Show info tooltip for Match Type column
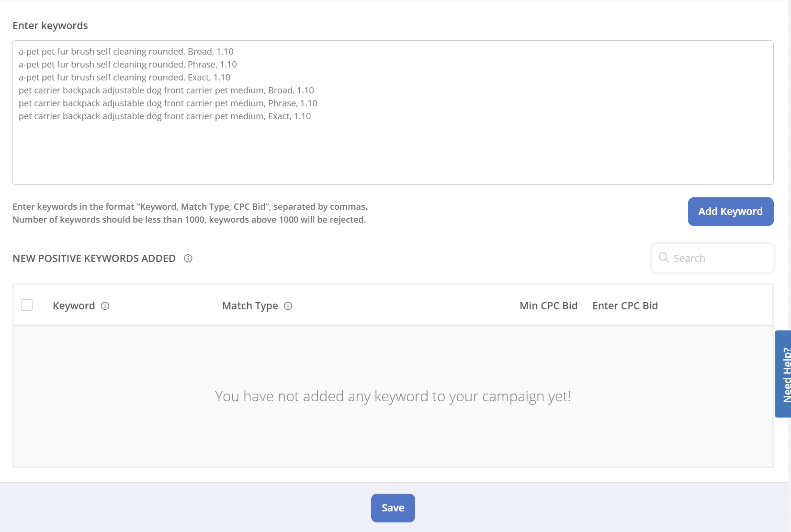 tap(288, 306)
